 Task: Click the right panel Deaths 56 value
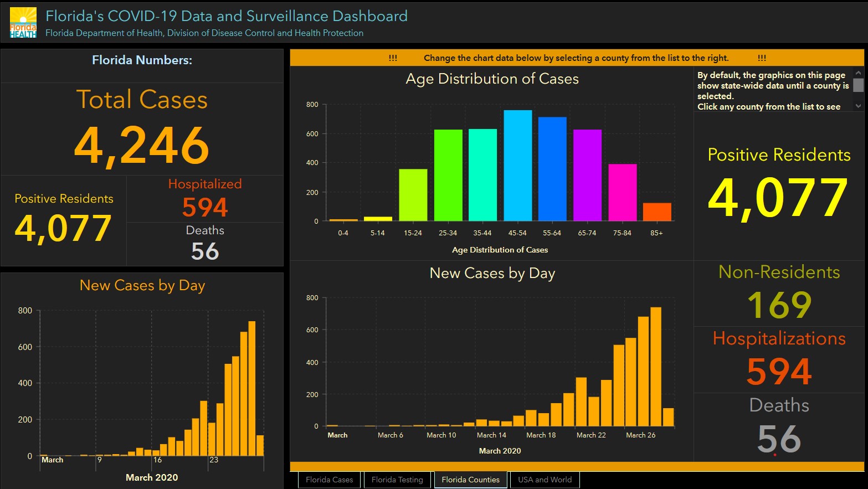point(779,439)
